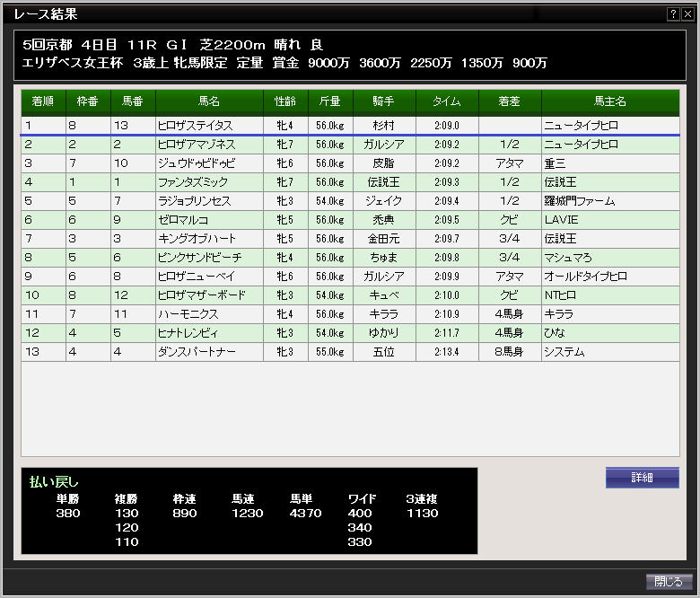Click the 馬番 column header
The width and height of the screenshot is (700, 598).
(x=133, y=101)
